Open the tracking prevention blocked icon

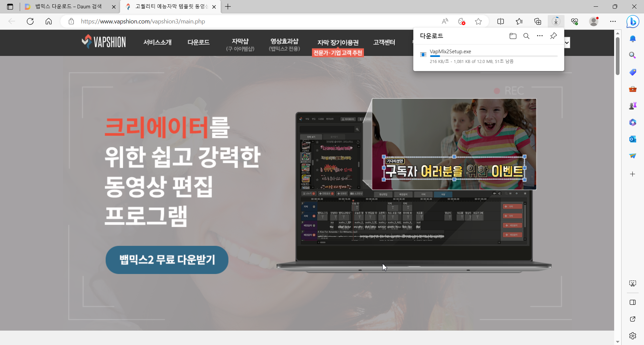[x=462, y=21]
